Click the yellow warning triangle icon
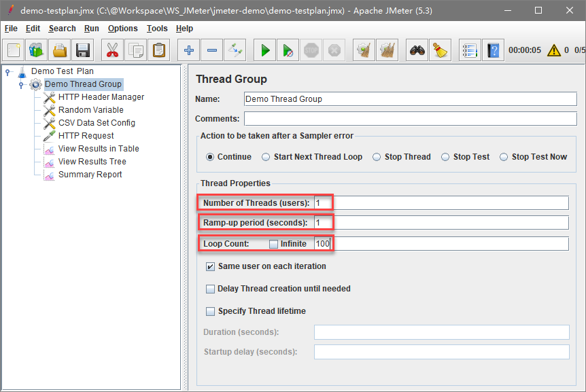This screenshot has width=586, height=392. [554, 50]
